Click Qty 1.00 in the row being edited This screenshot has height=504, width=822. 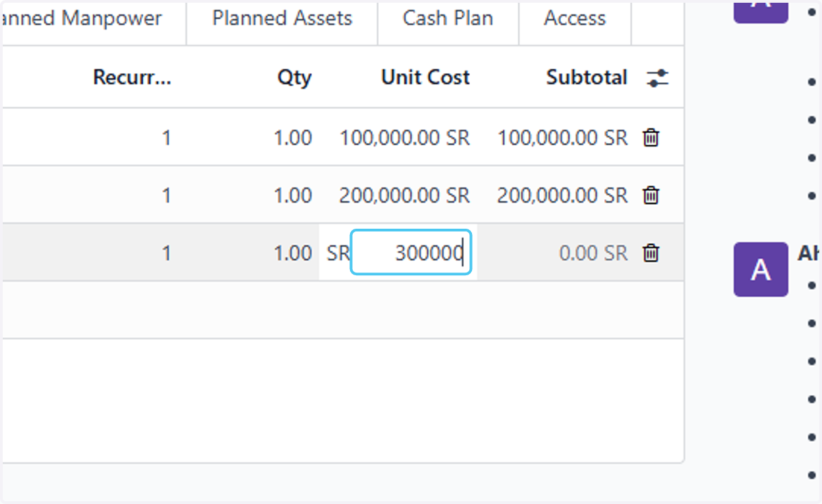[x=293, y=253]
